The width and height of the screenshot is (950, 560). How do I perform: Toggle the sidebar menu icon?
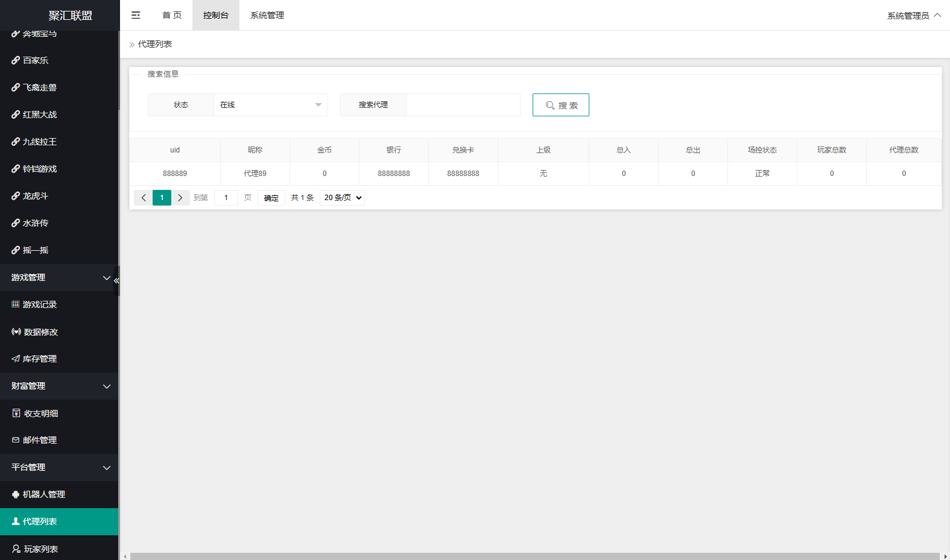pos(136,15)
